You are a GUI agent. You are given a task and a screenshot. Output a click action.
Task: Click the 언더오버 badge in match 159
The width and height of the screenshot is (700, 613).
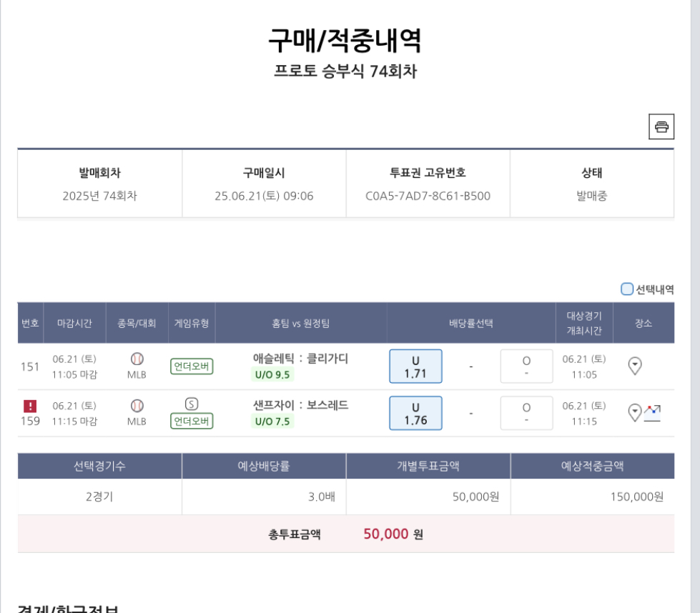pyautogui.click(x=192, y=421)
